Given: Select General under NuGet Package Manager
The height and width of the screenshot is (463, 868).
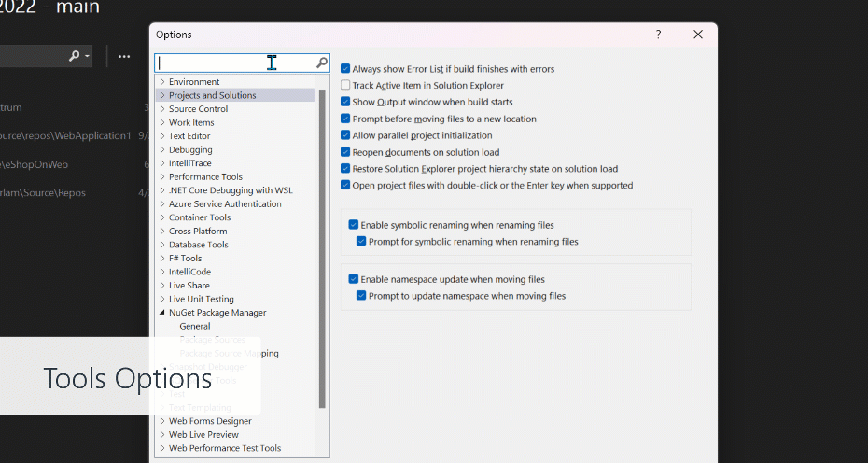Looking at the screenshot, I should coord(195,326).
